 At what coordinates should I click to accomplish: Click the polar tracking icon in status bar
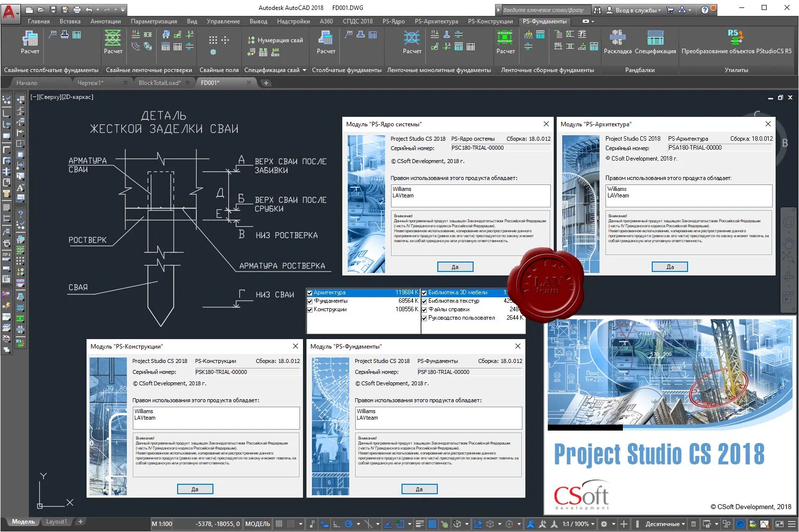pyautogui.click(x=349, y=524)
